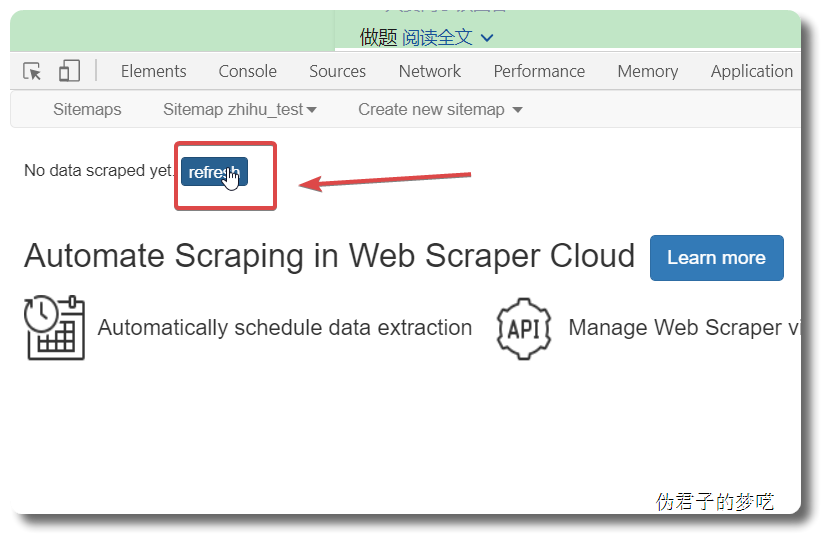Screen dimensions: 821x534
Task: Toggle the device toolbar icon
Action: point(69,71)
